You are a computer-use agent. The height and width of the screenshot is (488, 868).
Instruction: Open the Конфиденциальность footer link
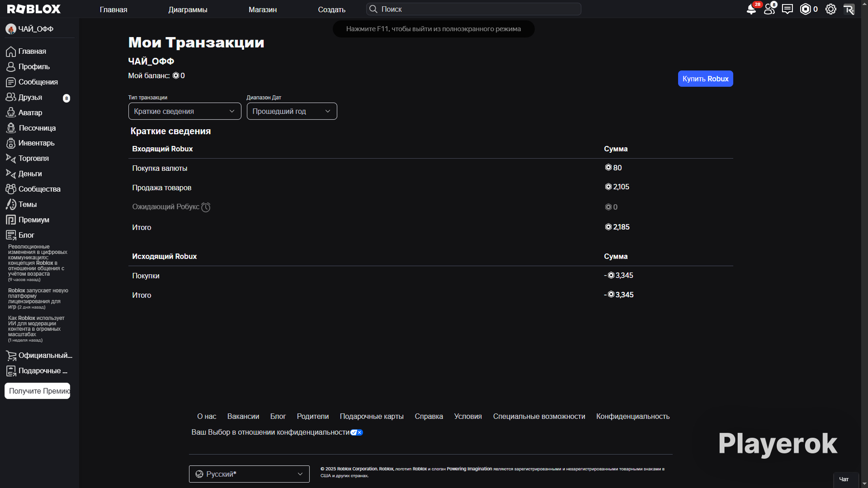[x=633, y=416]
